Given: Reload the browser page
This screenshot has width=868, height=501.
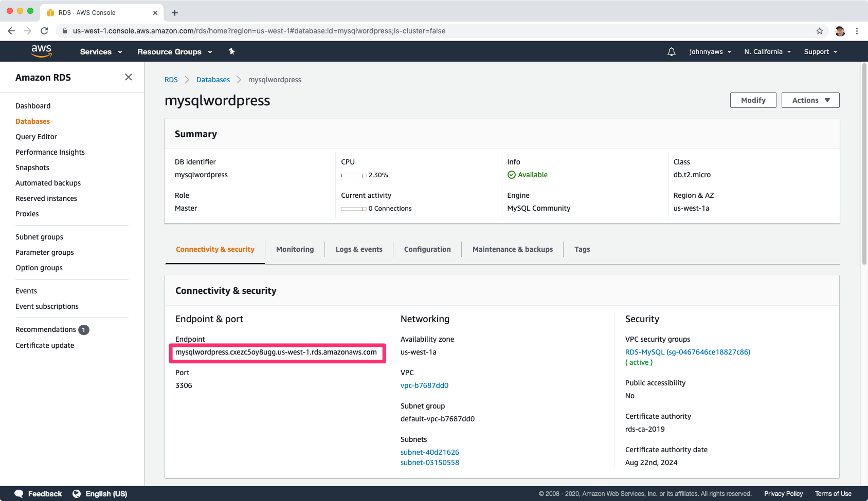Looking at the screenshot, I should tap(44, 31).
